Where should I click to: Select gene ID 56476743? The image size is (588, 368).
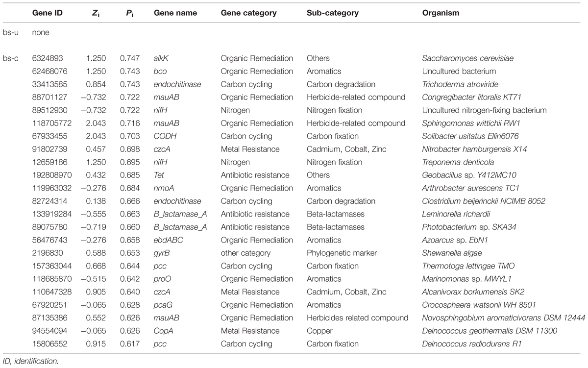click(x=50, y=240)
